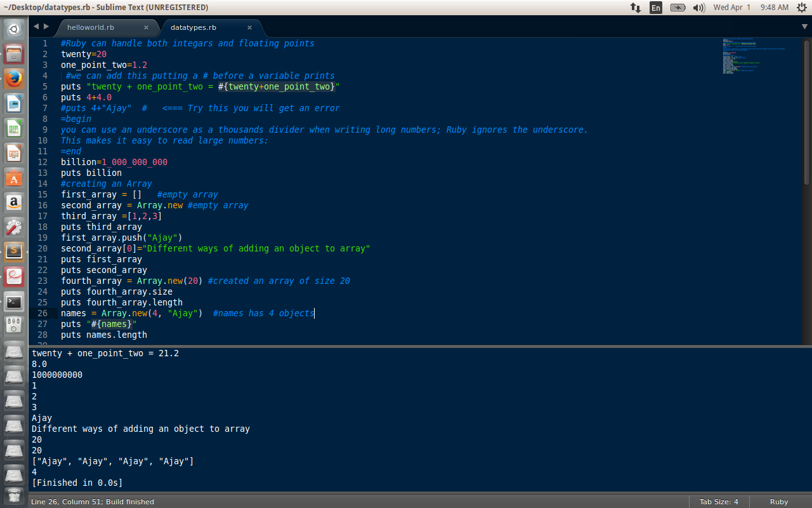Close the datatypes.rb tab

tap(250, 28)
